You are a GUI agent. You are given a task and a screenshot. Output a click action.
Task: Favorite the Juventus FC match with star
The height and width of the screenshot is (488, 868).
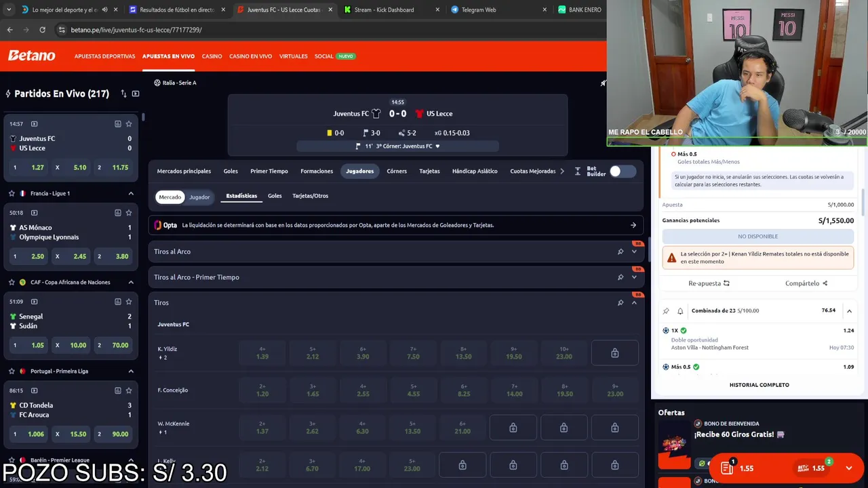(x=129, y=124)
